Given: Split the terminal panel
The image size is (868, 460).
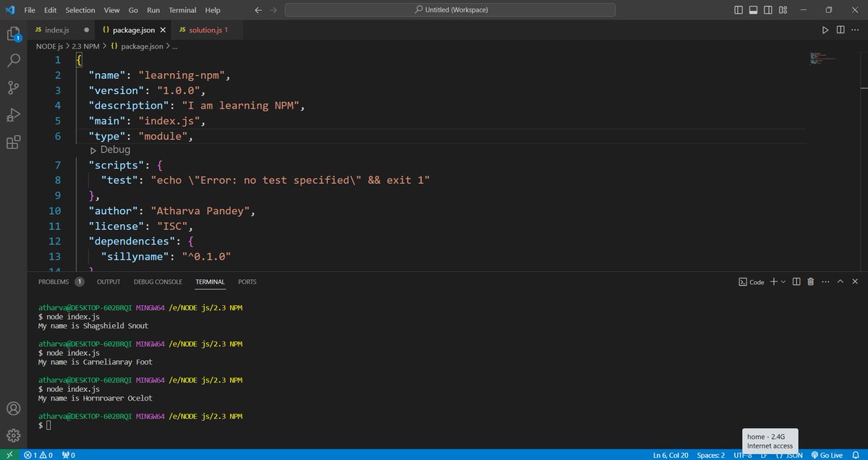Looking at the screenshot, I should (x=795, y=281).
